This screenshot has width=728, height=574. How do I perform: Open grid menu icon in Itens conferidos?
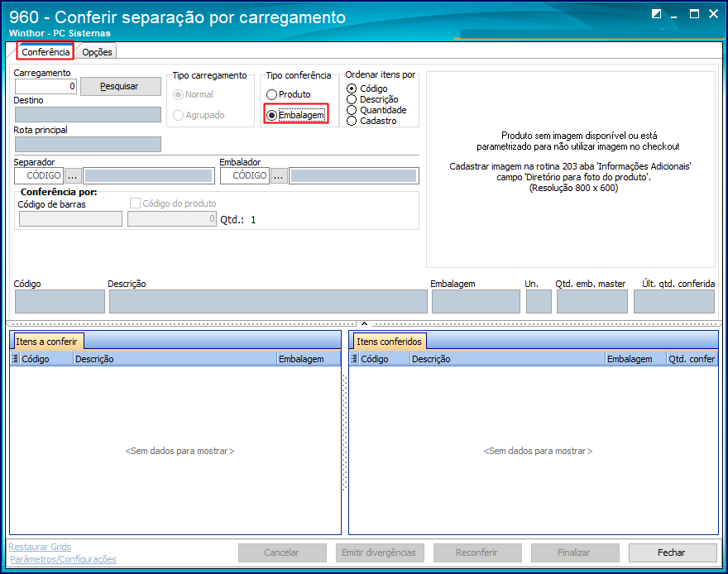[x=355, y=359]
